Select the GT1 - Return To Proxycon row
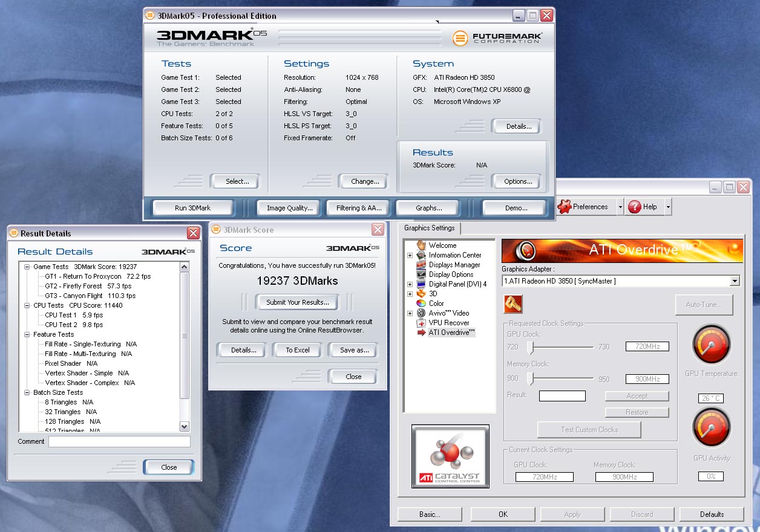Image resolution: width=760 pixels, height=532 pixels. 98,276
